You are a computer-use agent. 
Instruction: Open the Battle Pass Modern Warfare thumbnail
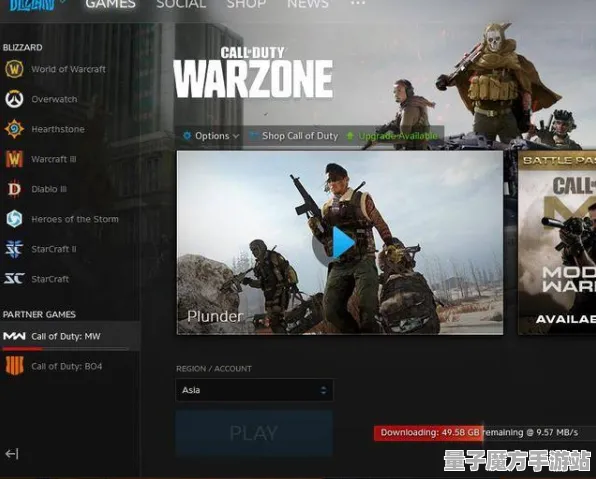[x=557, y=243]
